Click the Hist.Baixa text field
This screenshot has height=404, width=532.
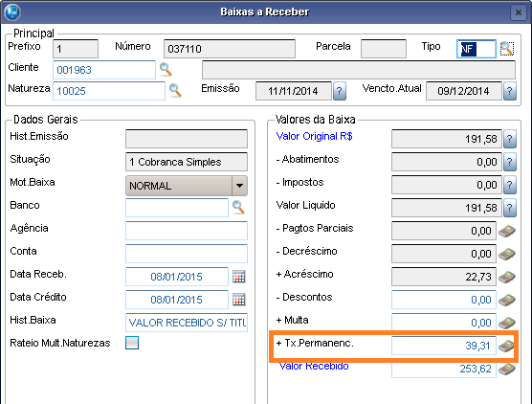[x=187, y=323]
